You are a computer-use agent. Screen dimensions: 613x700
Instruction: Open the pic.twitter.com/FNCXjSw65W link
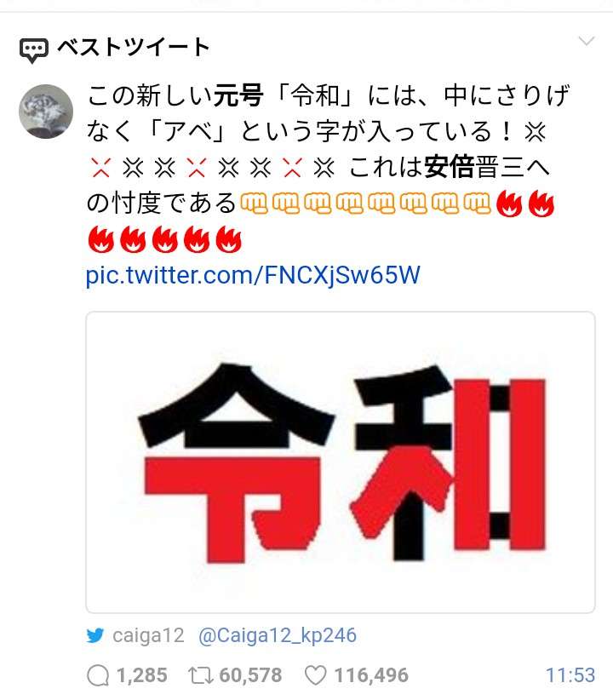point(253,274)
